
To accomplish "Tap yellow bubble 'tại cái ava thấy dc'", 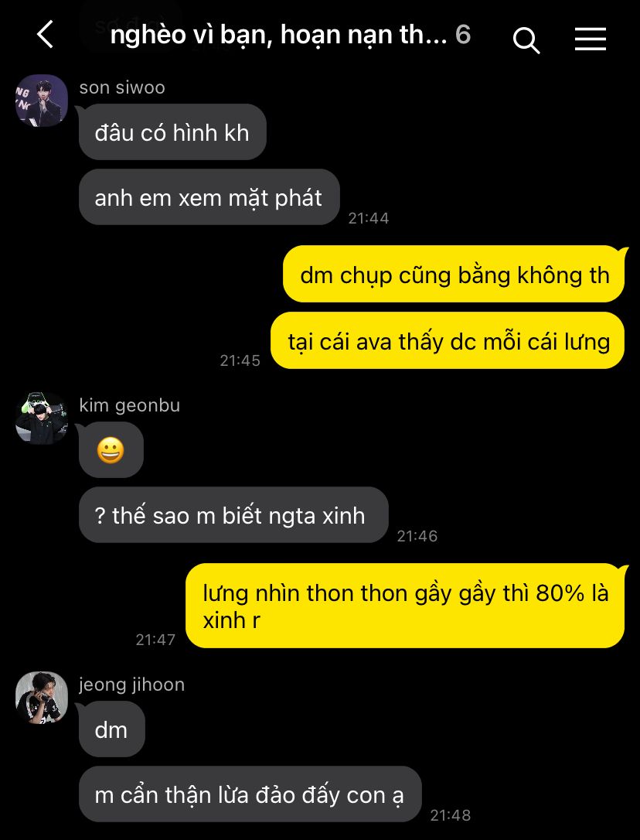I will [448, 340].
